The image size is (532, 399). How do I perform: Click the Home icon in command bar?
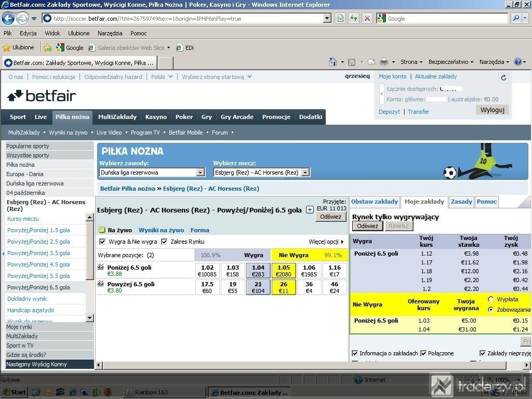333,62
